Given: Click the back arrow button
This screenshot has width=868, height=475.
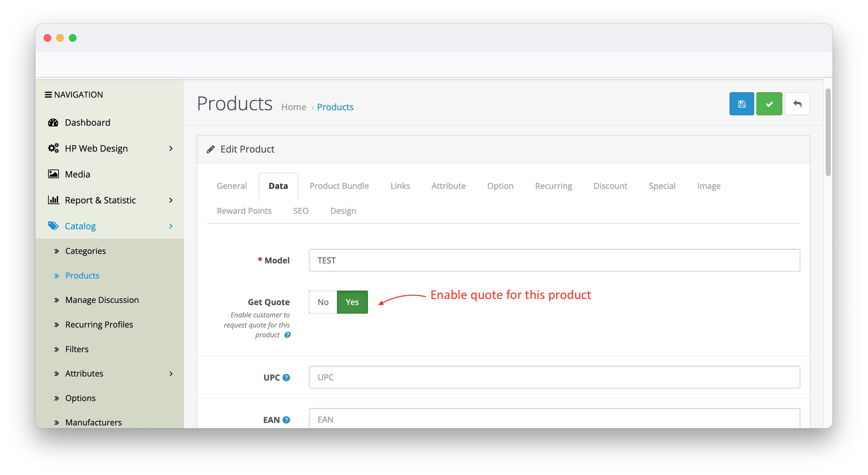Looking at the screenshot, I should click(x=798, y=104).
